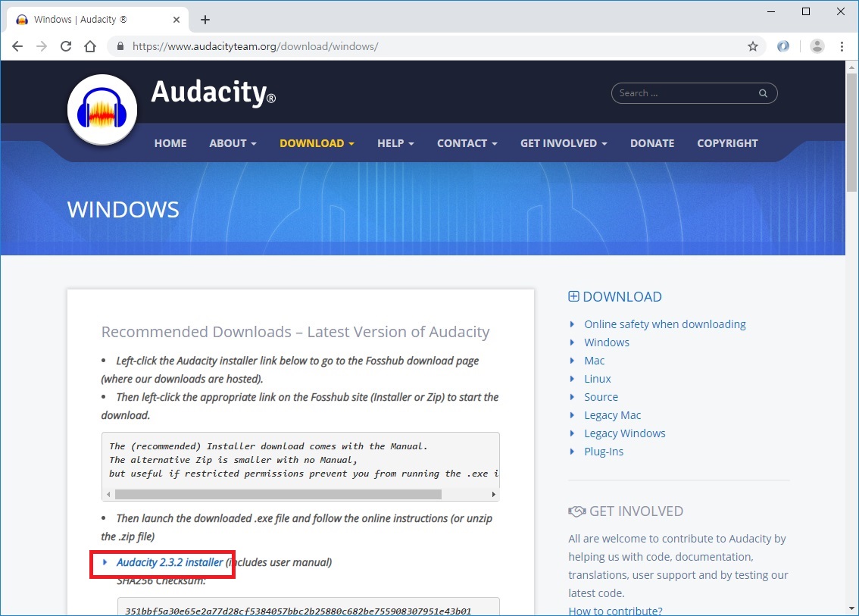Open the Legacy Mac sidebar link

[613, 415]
